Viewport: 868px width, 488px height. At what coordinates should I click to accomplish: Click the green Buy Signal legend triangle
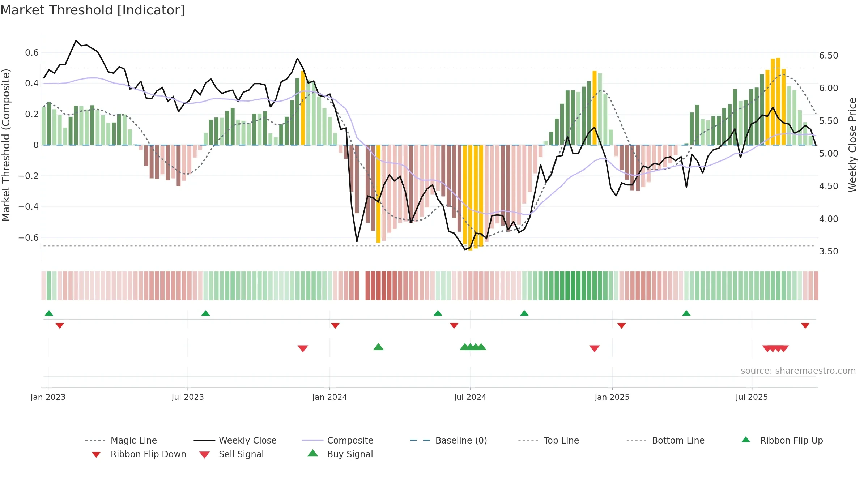click(313, 453)
